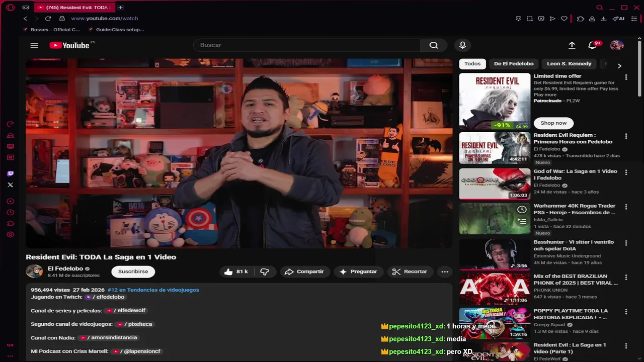Click the Recortar clip button
Image resolution: width=644 pixels, height=362 pixels.
(x=410, y=271)
